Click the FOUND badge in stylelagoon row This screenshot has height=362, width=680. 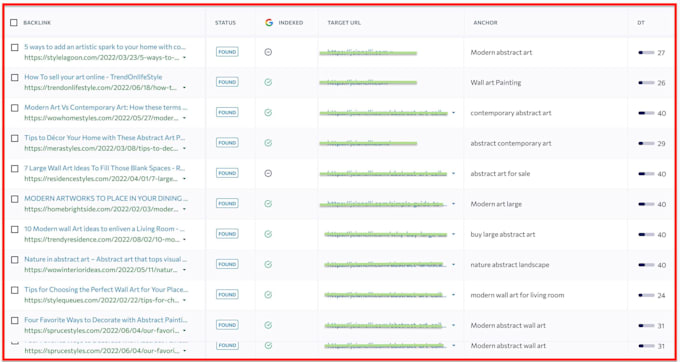click(227, 52)
